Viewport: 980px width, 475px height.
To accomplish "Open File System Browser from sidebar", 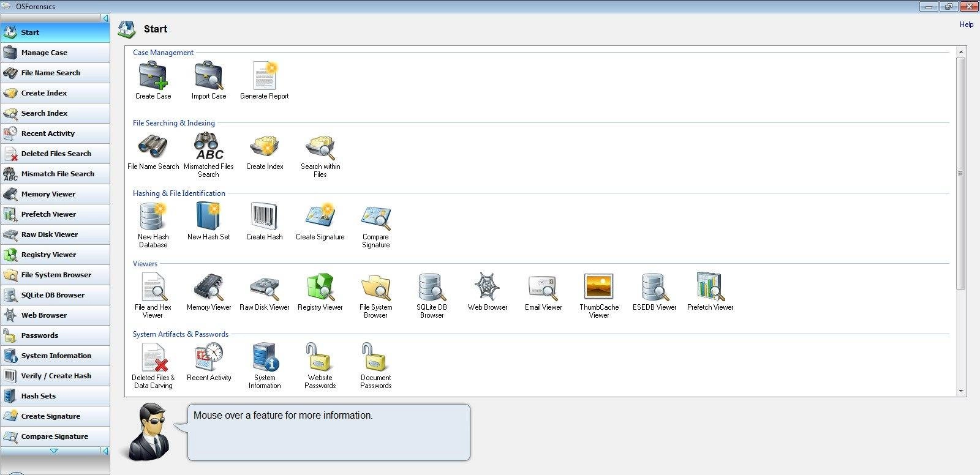I will (55, 275).
